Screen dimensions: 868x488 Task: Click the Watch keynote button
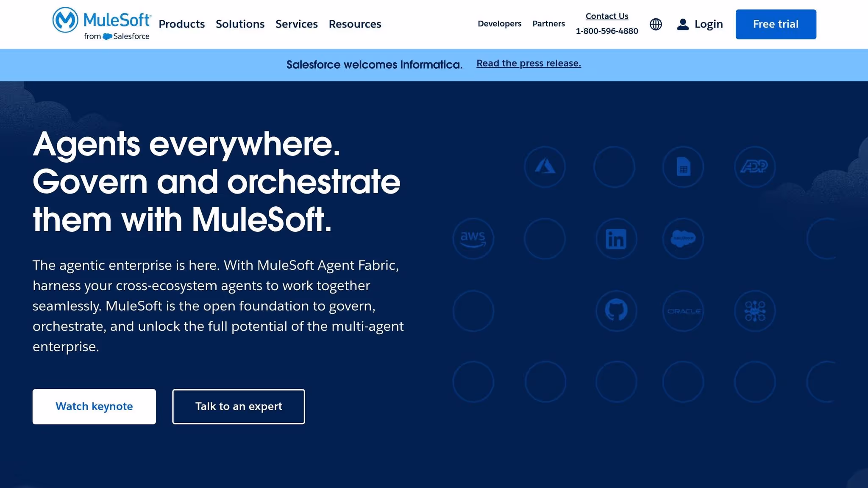coord(94,406)
